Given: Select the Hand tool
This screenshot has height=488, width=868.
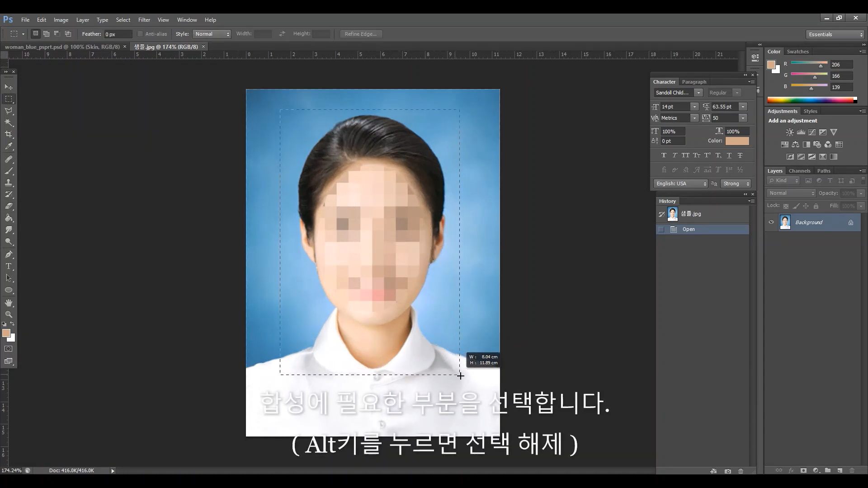Looking at the screenshot, I should point(9,303).
